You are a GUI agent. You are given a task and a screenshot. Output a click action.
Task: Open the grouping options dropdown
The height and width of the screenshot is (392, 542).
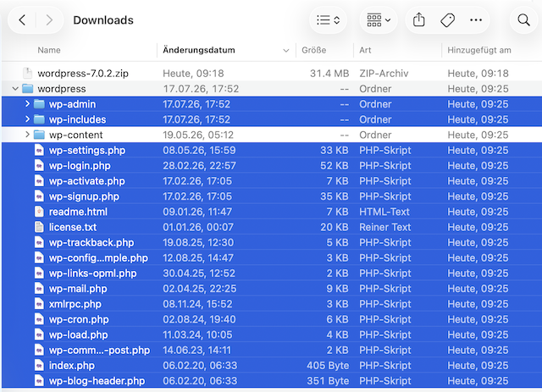(x=379, y=20)
